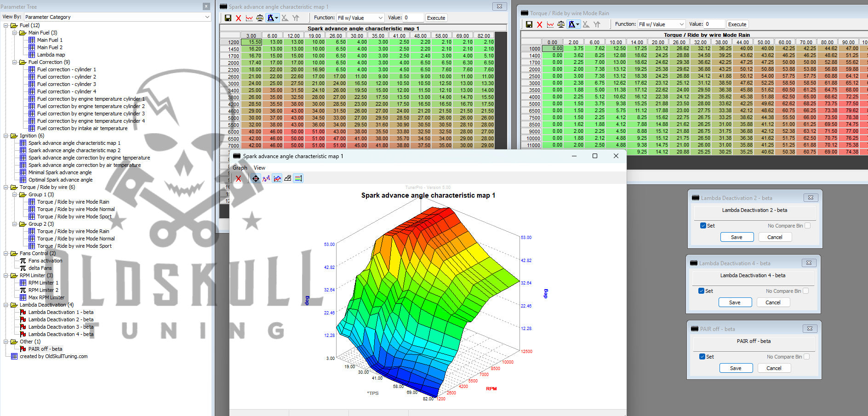Click row header 6000 in Spark map table
The image size is (868, 416).
230,131
